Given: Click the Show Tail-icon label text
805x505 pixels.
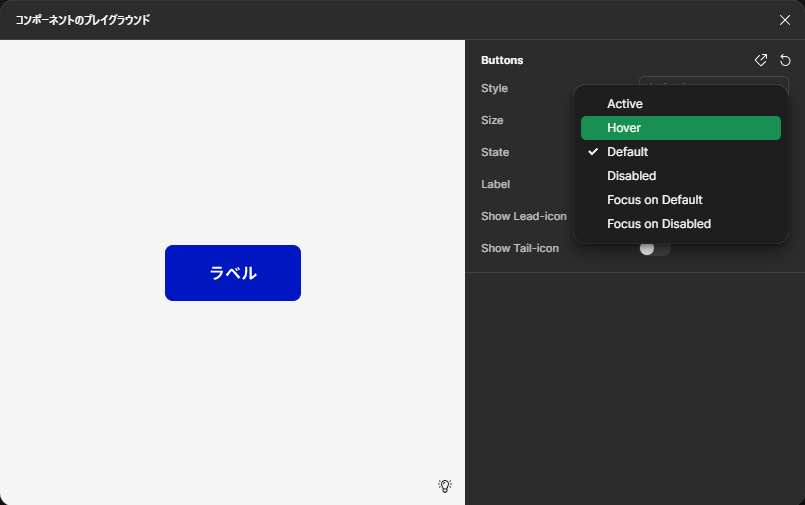Looking at the screenshot, I should pyautogui.click(x=519, y=248).
